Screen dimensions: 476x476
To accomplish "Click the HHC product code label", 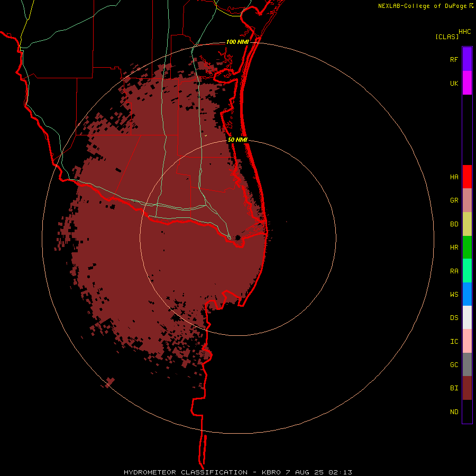I will (x=465, y=32).
